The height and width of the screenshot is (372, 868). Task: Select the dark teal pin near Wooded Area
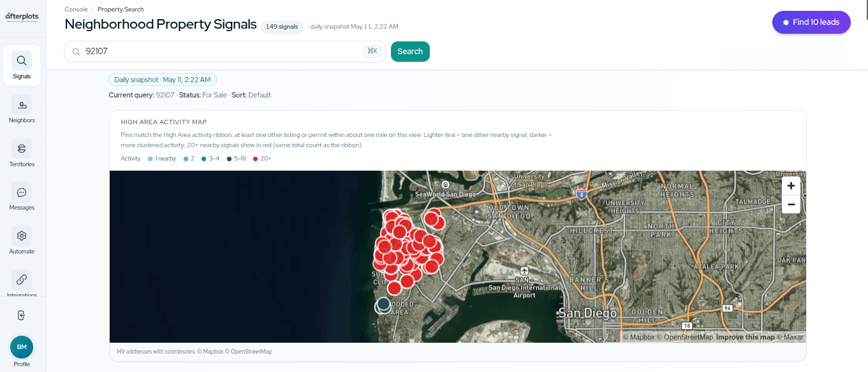pyautogui.click(x=383, y=305)
